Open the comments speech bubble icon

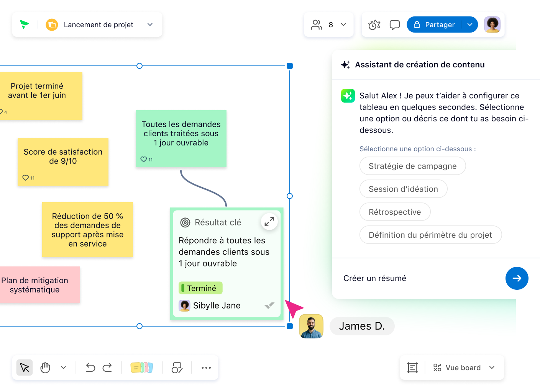tap(394, 25)
